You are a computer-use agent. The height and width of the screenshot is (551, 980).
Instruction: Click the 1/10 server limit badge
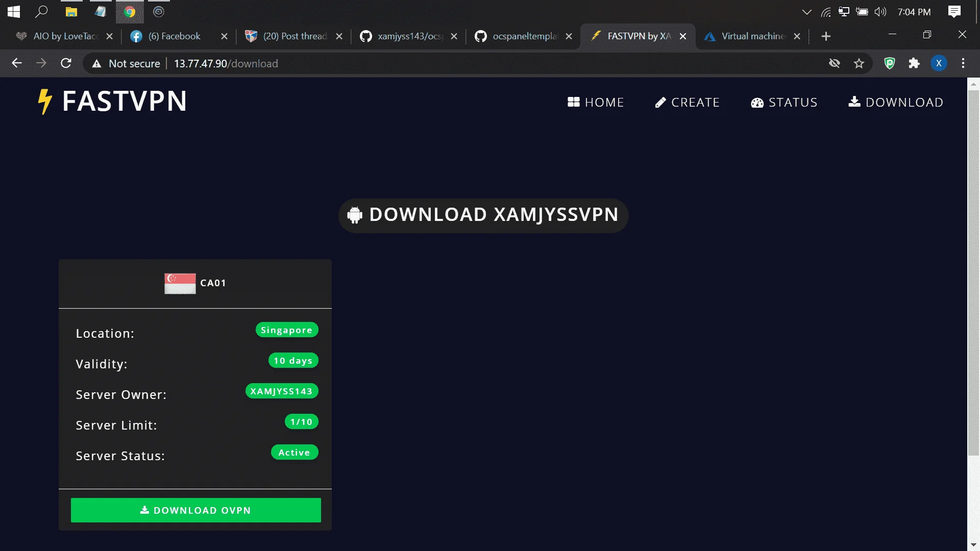[x=302, y=422]
